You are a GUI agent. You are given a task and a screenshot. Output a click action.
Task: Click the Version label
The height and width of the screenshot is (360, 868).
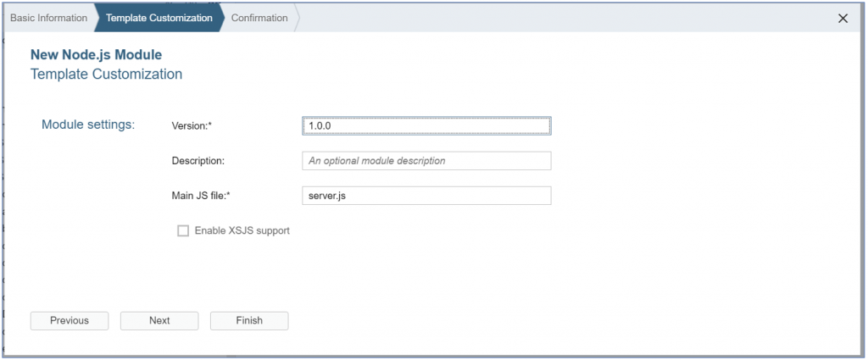click(192, 125)
